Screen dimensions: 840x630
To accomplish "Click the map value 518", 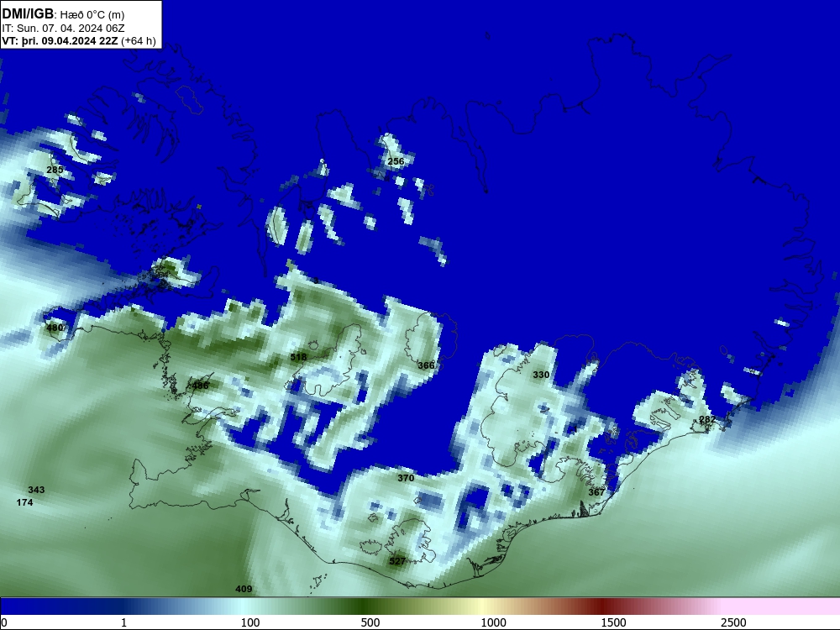I will click(x=298, y=357).
